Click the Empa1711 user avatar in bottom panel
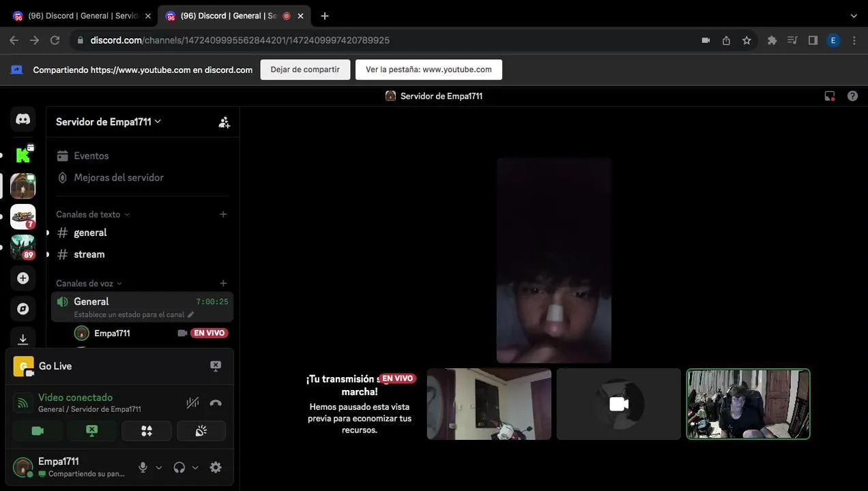Screen dimensions: 868x491 pyautogui.click(x=23, y=467)
